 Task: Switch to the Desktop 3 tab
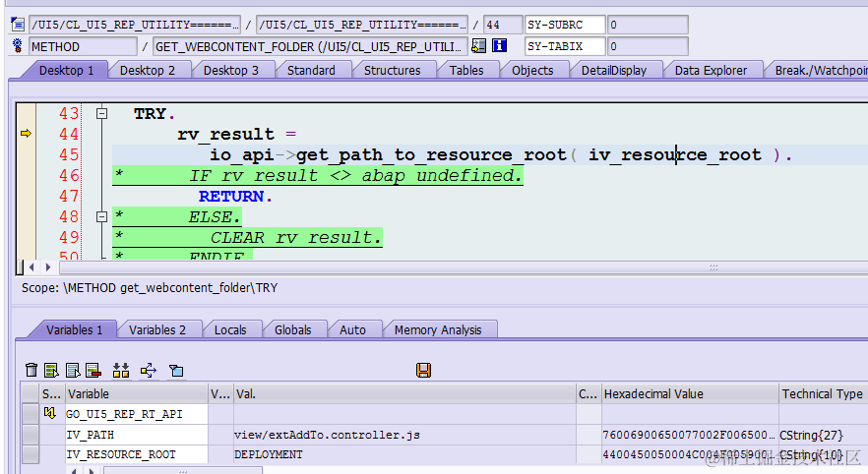coord(231,70)
